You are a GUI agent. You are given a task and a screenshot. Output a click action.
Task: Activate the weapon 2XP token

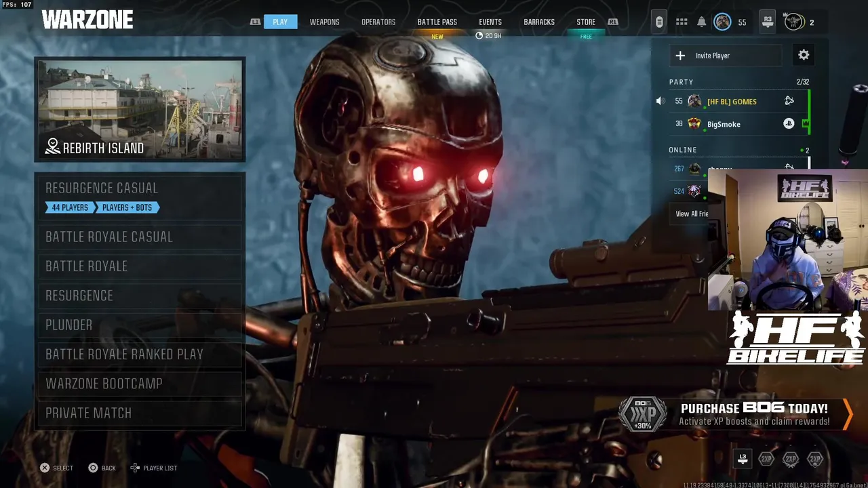(791, 459)
